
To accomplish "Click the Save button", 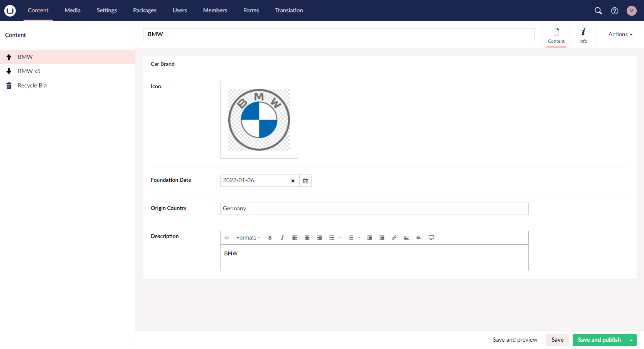I will [x=557, y=340].
